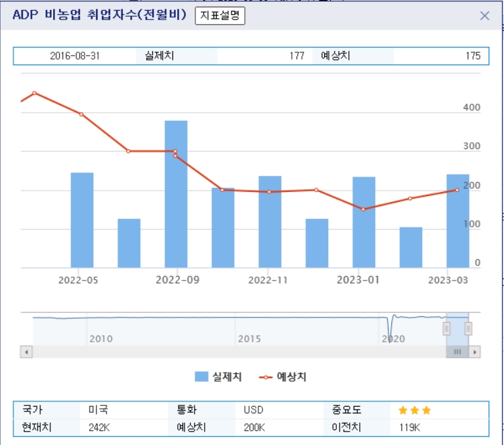This screenshot has height=445, width=504.
Task: Click the 2023-01 x-axis label
Action: (358, 280)
